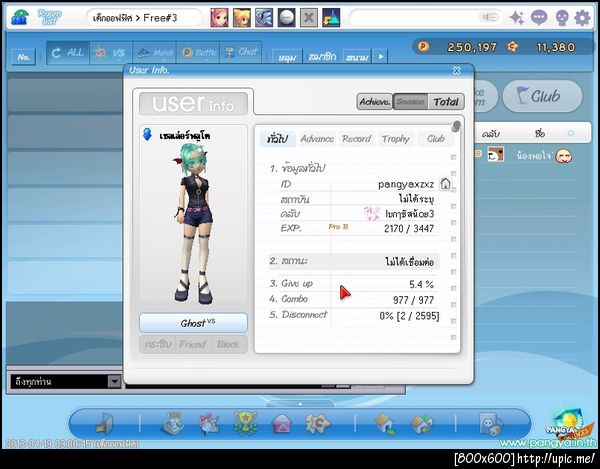
Task: Click the cookie currency icon
Action: click(512, 47)
